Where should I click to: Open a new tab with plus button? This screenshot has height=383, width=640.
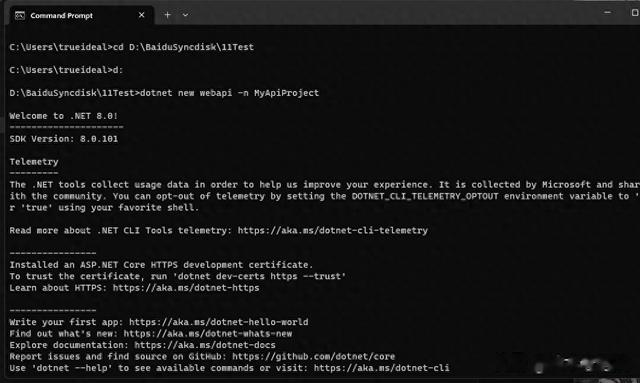point(167,15)
